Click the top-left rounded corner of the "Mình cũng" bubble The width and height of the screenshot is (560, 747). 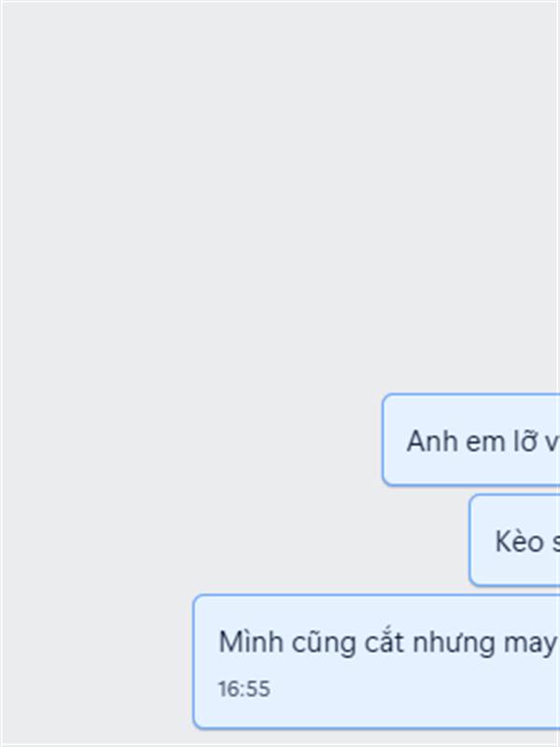point(198,599)
